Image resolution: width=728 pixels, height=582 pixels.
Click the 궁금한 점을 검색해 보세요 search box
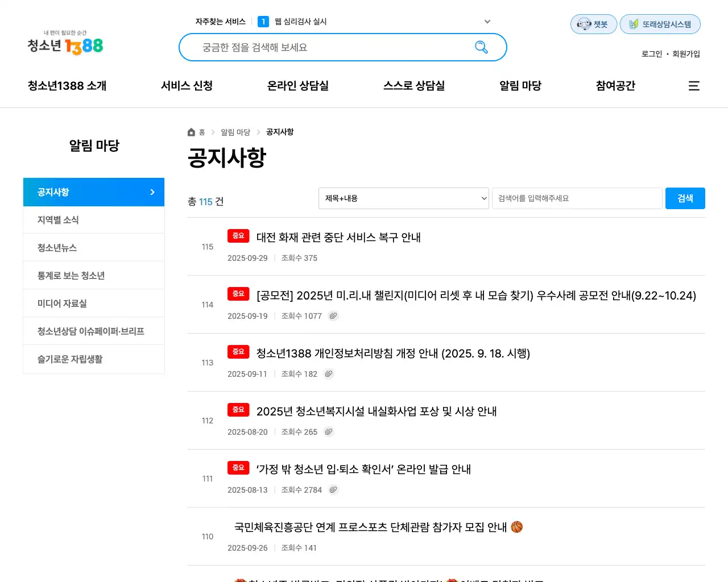[336, 47]
